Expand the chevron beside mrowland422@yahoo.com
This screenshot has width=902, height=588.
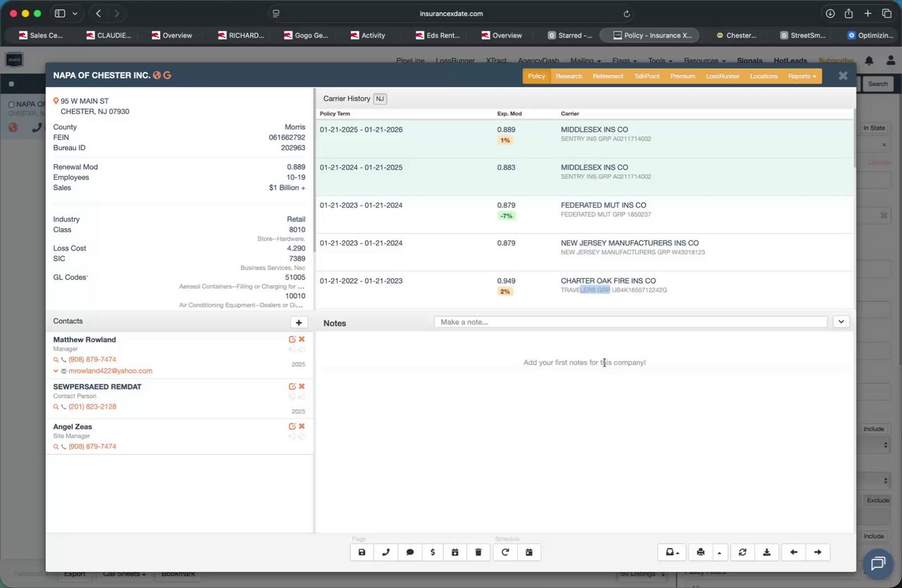click(56, 371)
